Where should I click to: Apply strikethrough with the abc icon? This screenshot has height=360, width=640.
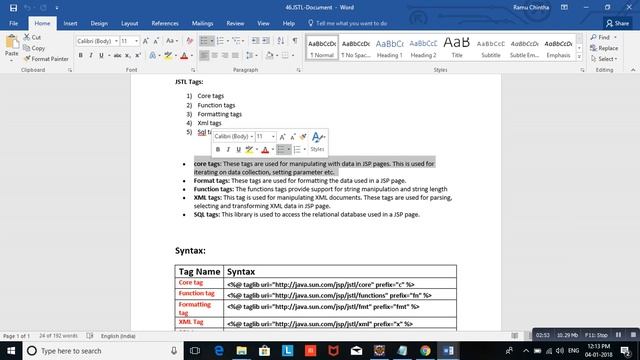tap(118, 55)
